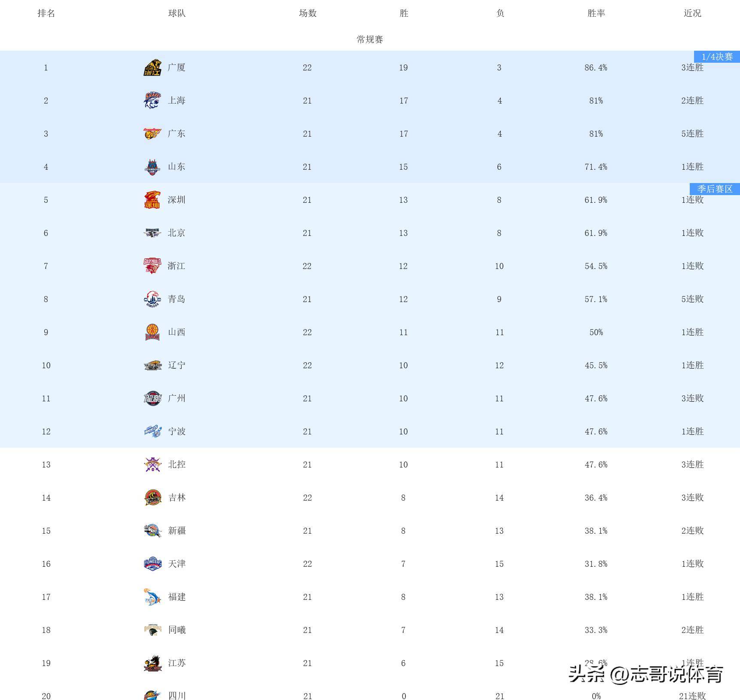Click the 近况 column header
The width and height of the screenshot is (740, 700).
point(692,13)
